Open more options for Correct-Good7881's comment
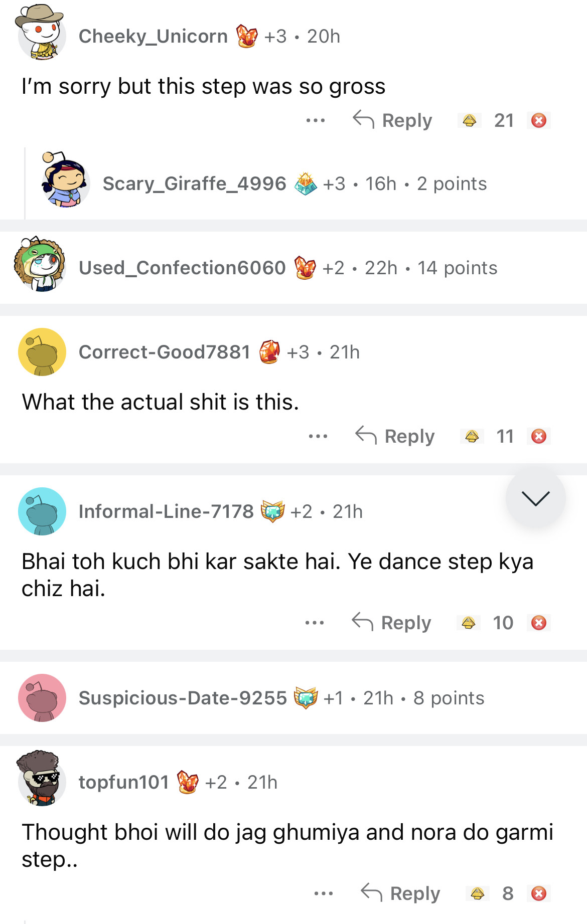 point(318,436)
